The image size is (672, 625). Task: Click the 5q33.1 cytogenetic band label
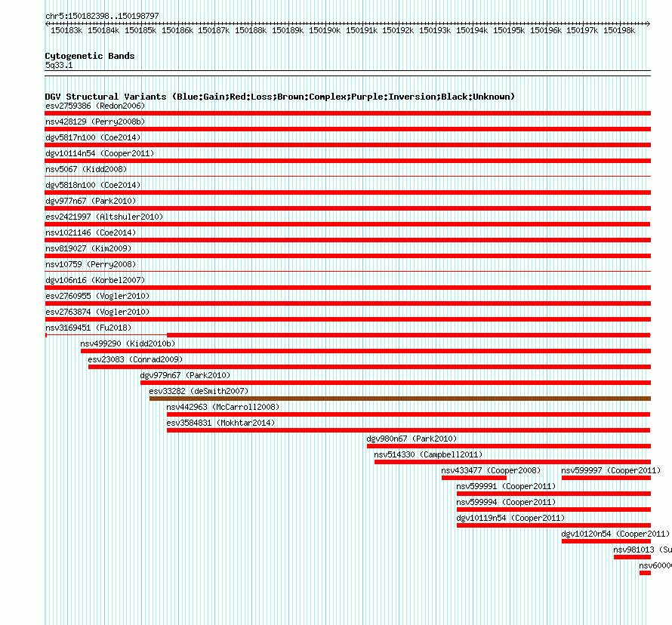click(x=59, y=65)
